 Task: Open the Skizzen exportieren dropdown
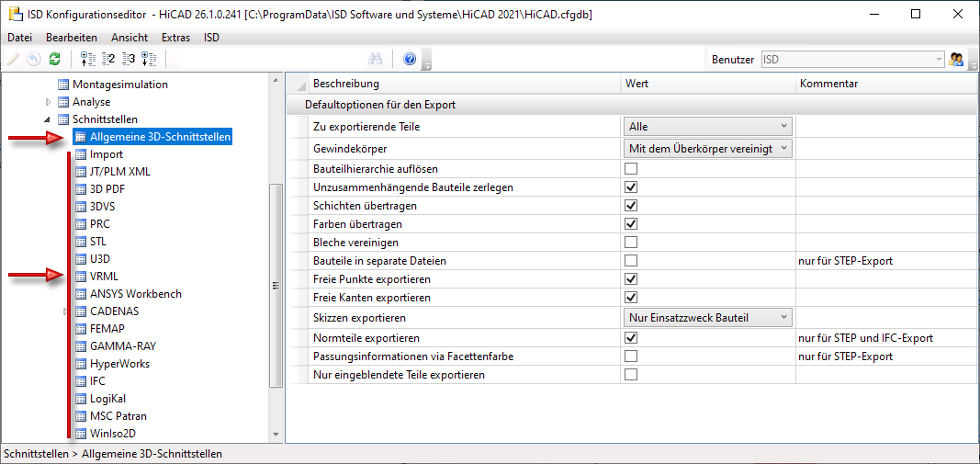[x=707, y=318]
